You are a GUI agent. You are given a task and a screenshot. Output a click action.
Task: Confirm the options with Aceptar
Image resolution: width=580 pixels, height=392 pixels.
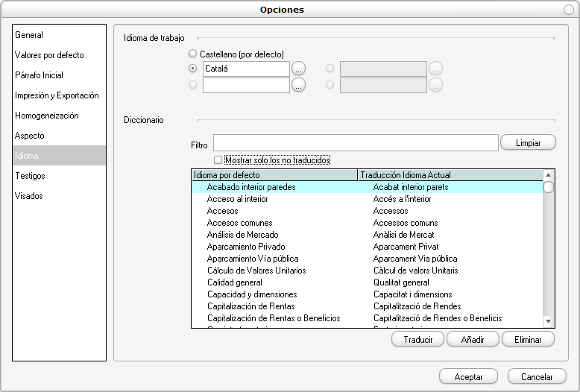click(469, 377)
